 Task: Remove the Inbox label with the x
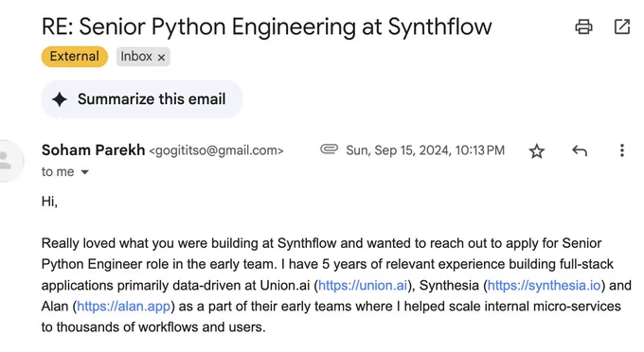pos(161,58)
